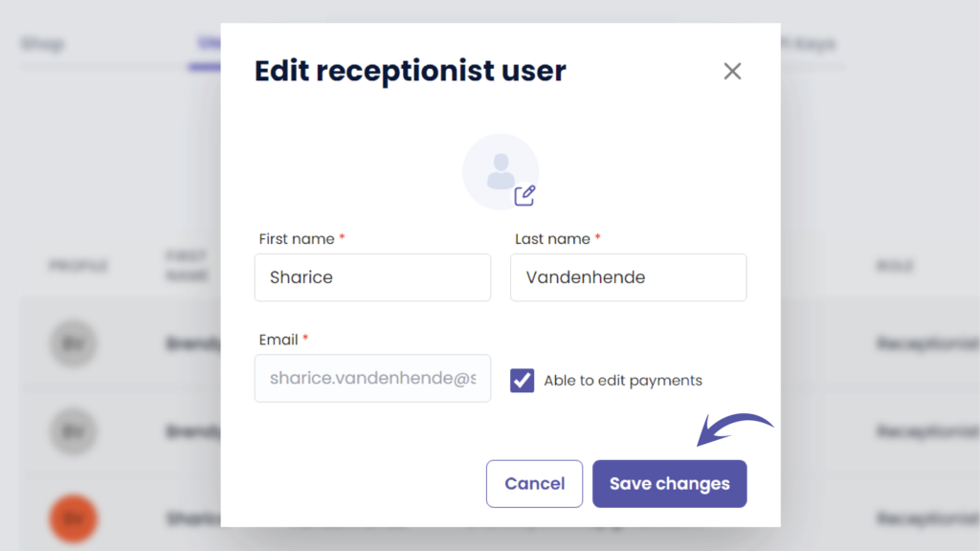Focus the First name field containing Sharice

[x=372, y=277]
